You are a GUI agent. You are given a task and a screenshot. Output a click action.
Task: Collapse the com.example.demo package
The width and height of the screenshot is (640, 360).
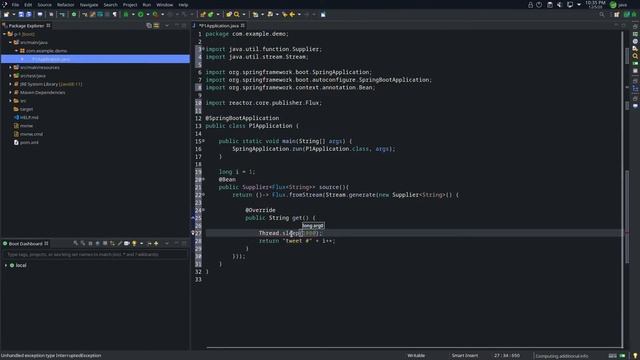tap(17, 51)
